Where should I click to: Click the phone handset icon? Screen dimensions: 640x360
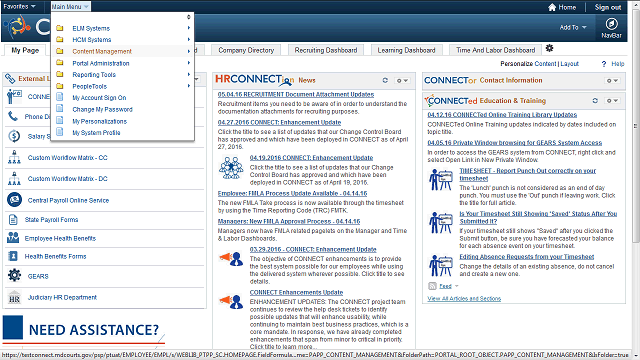13,116
